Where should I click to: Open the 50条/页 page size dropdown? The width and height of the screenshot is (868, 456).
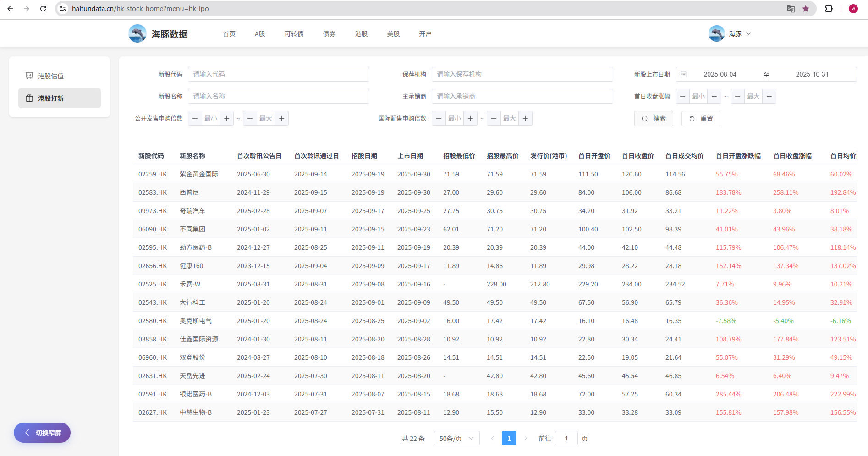456,439
